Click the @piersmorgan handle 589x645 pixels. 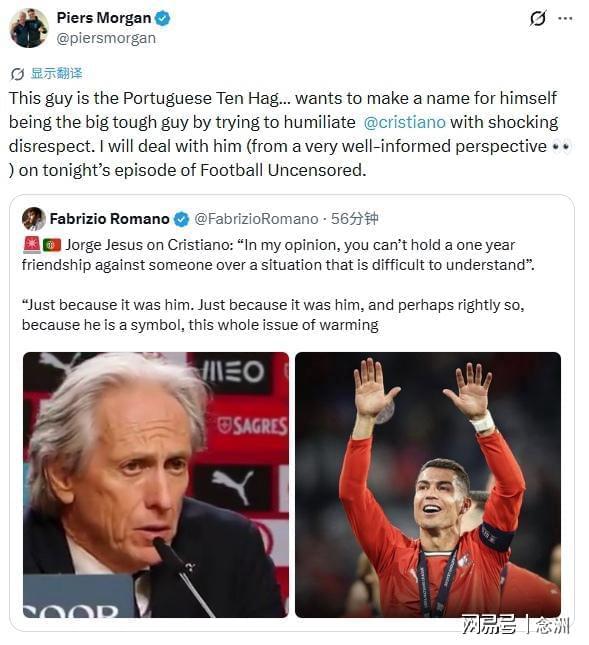tap(106, 38)
